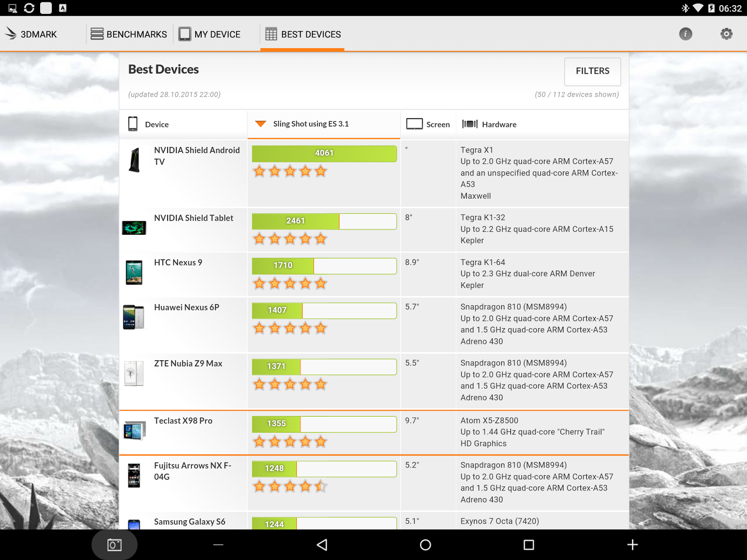
Task: Click Tegra X1 hardware description
Action: tap(539, 173)
